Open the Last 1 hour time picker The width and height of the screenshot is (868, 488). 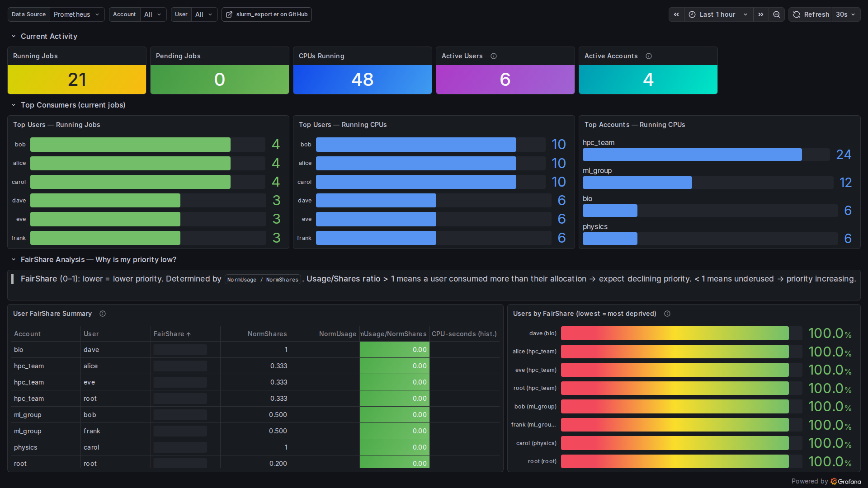tap(718, 14)
